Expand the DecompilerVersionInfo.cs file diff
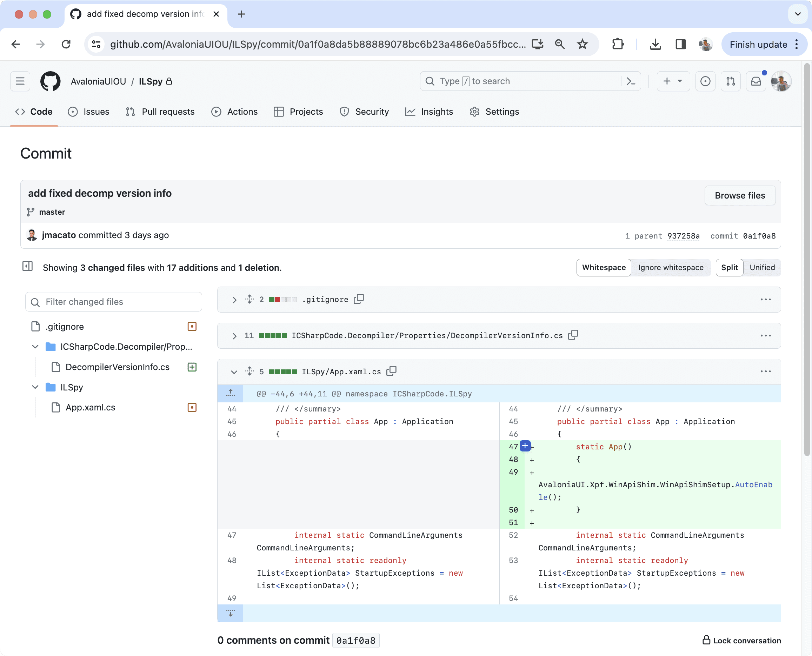 pyautogui.click(x=234, y=336)
